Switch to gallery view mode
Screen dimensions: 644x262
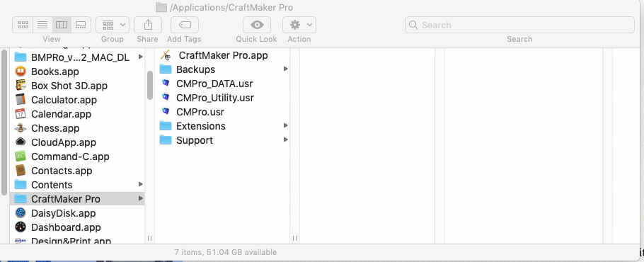click(81, 25)
